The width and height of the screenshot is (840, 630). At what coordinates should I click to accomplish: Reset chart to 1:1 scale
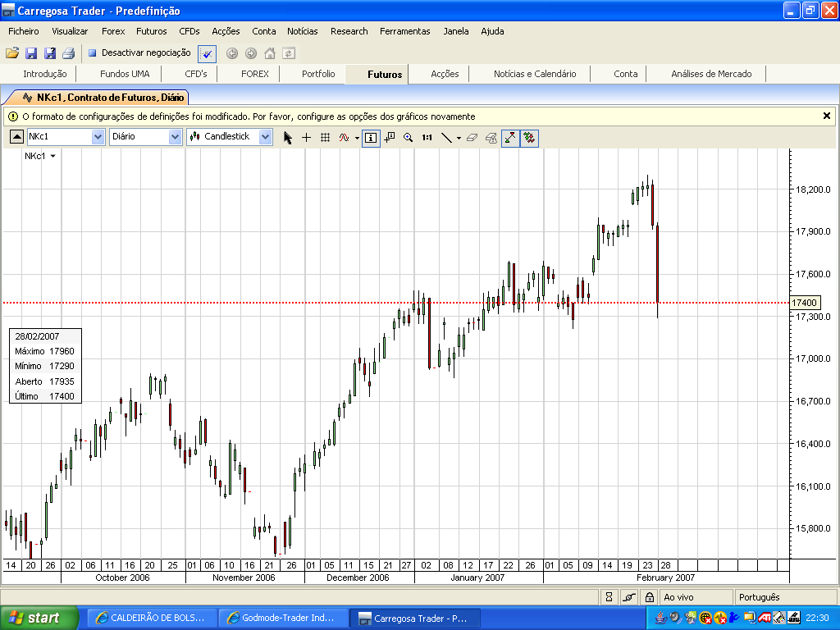[x=427, y=137]
